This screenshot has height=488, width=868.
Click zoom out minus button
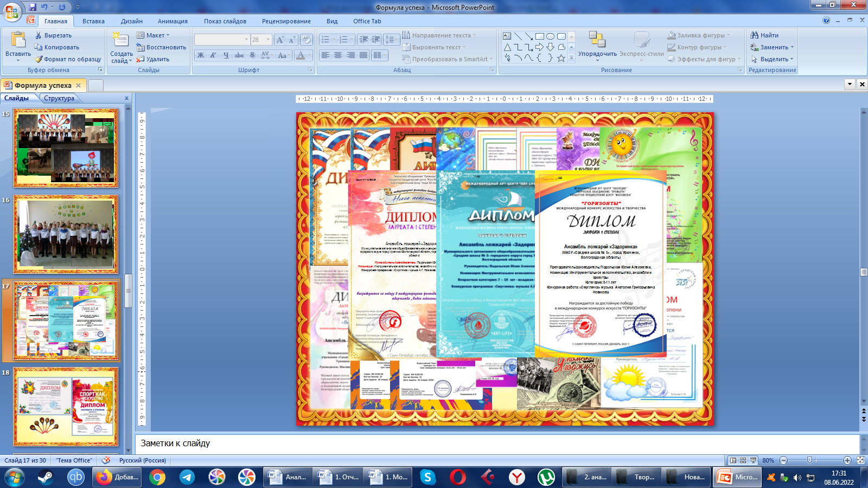point(783,460)
